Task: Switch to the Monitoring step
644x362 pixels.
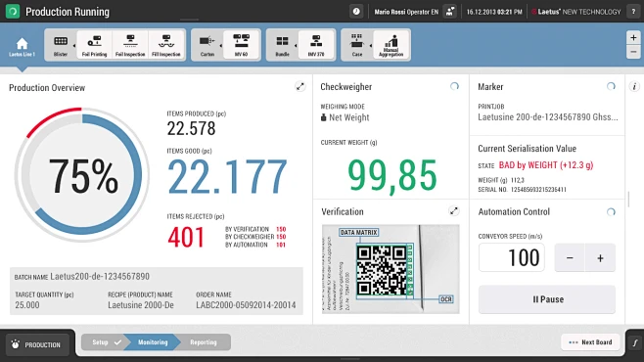Action: (x=153, y=341)
